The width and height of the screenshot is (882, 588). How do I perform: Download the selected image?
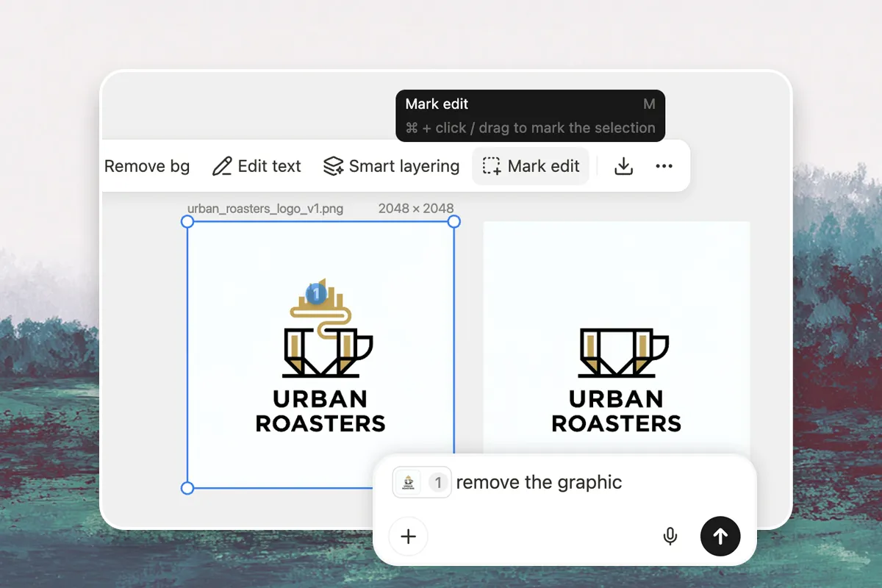pyautogui.click(x=623, y=166)
